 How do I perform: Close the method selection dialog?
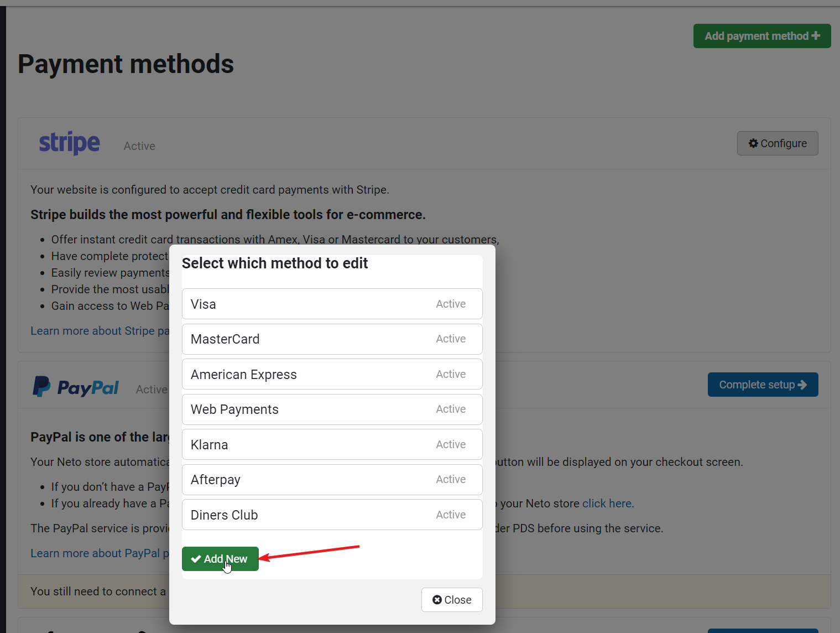click(x=452, y=600)
